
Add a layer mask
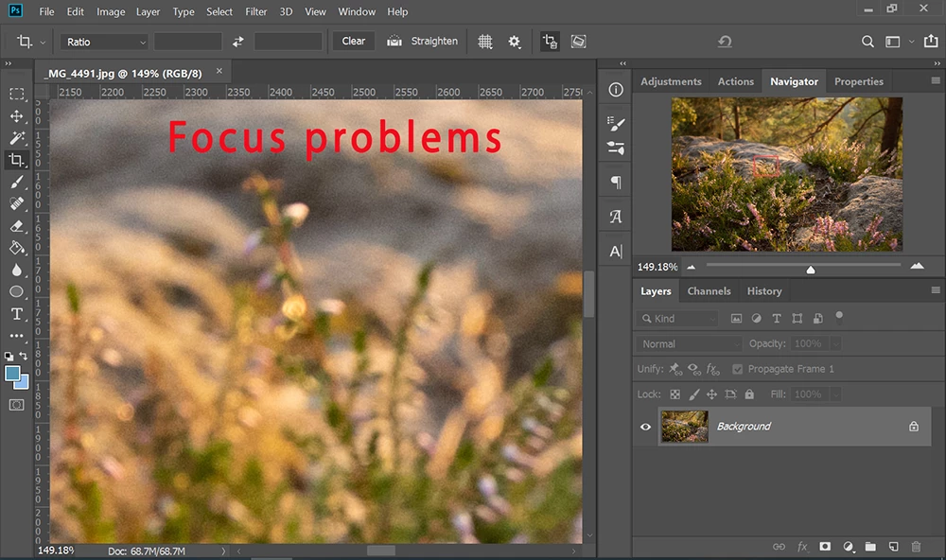click(825, 546)
